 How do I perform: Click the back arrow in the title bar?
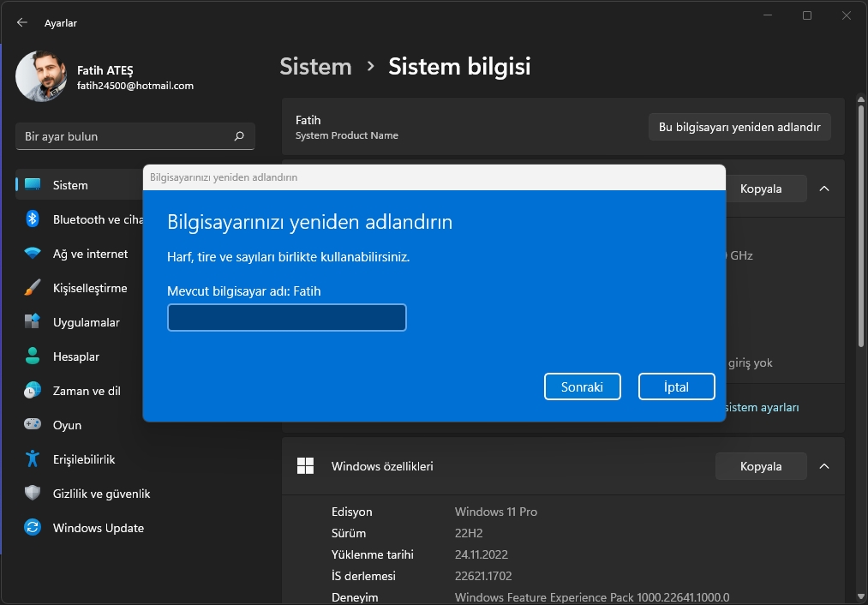(21, 22)
